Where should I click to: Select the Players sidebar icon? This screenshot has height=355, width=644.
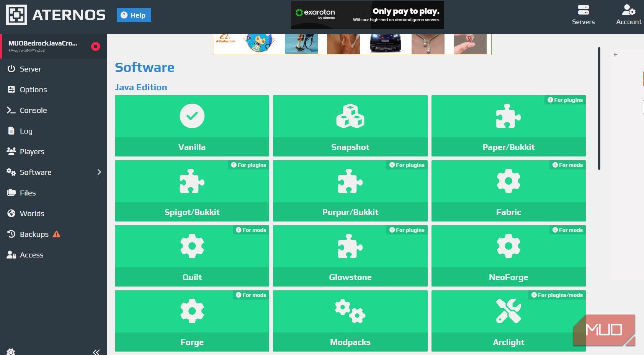coord(11,151)
